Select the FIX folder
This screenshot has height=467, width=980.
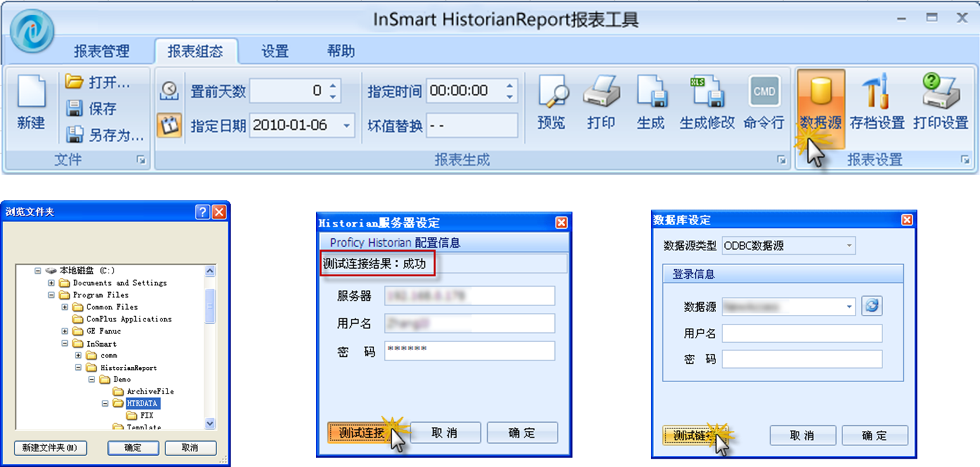pyautogui.click(x=147, y=416)
